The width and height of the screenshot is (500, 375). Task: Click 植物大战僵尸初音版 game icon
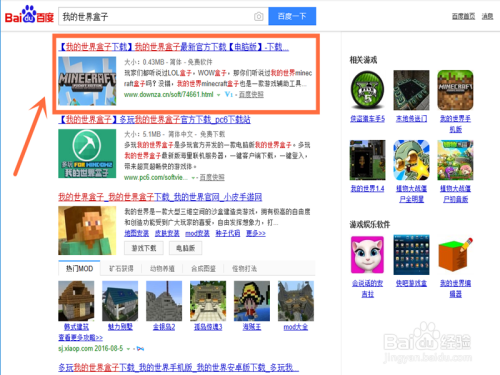tap(455, 160)
